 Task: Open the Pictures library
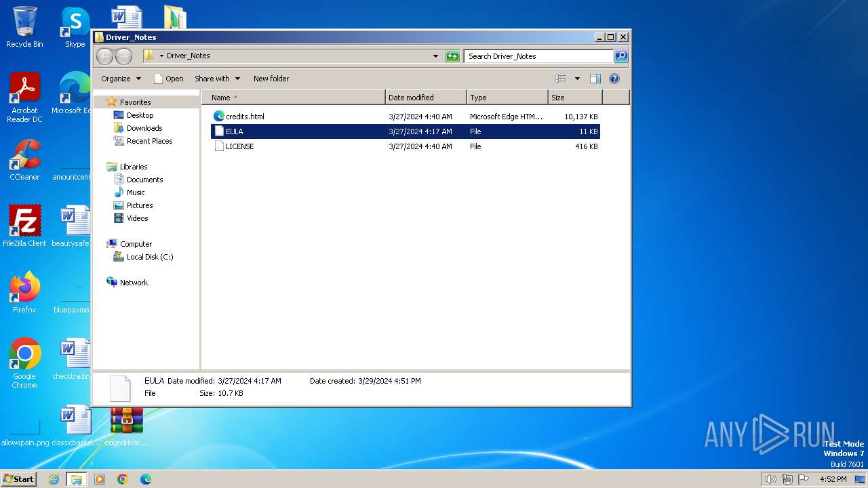click(140, 205)
